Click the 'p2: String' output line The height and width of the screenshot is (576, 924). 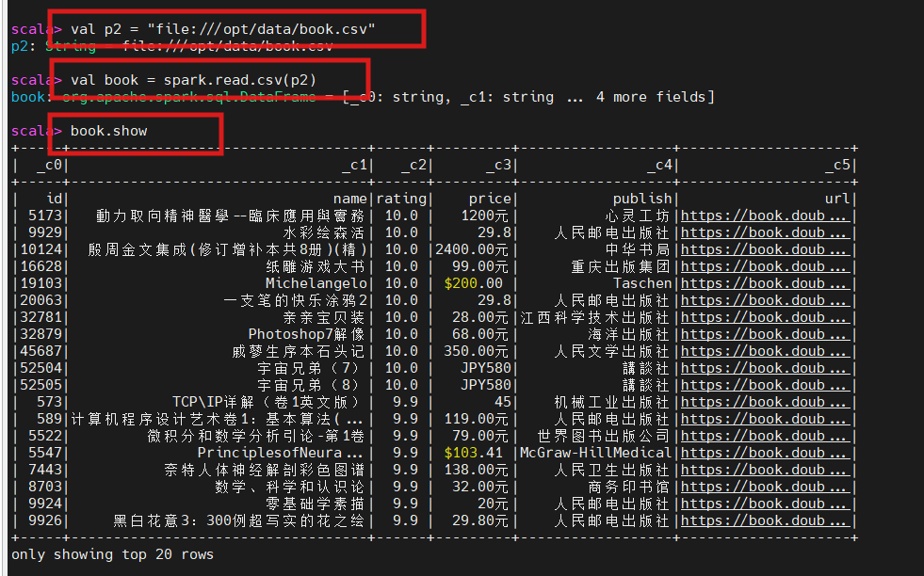point(172,46)
